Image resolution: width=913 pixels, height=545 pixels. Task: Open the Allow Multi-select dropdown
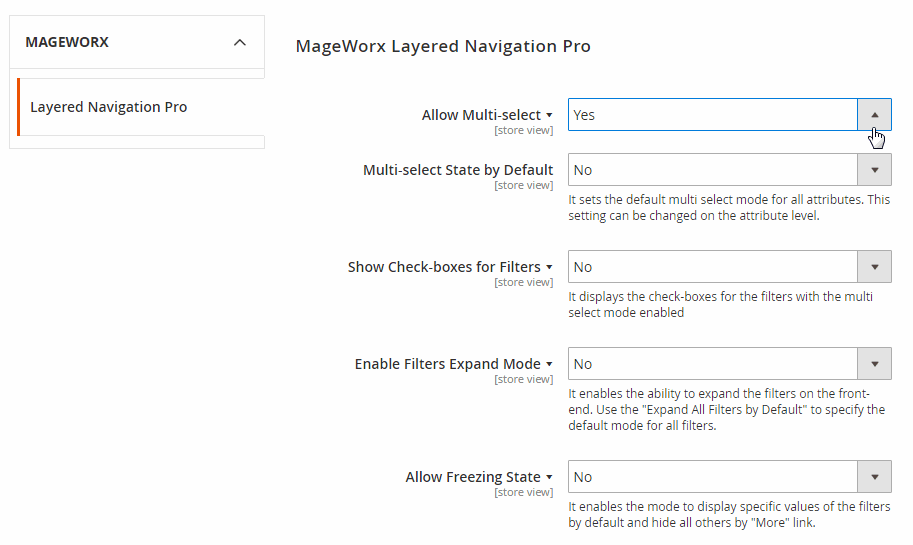(x=712, y=115)
